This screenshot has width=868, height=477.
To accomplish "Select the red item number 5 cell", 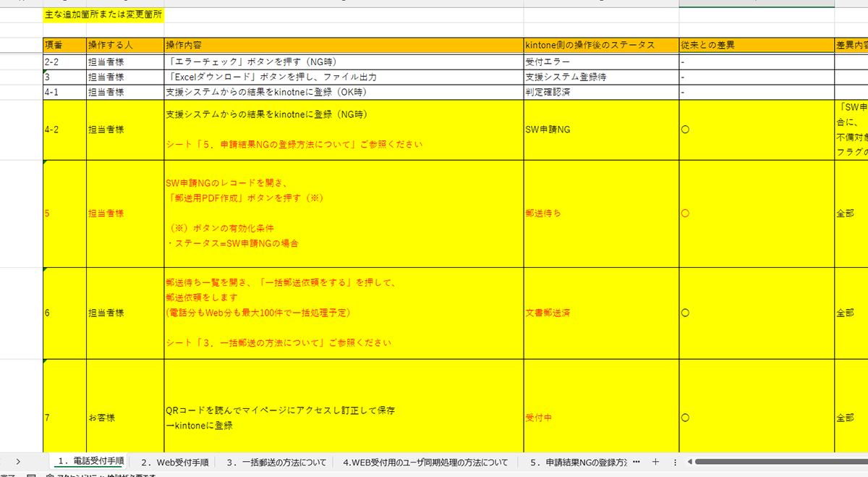I will [x=64, y=214].
